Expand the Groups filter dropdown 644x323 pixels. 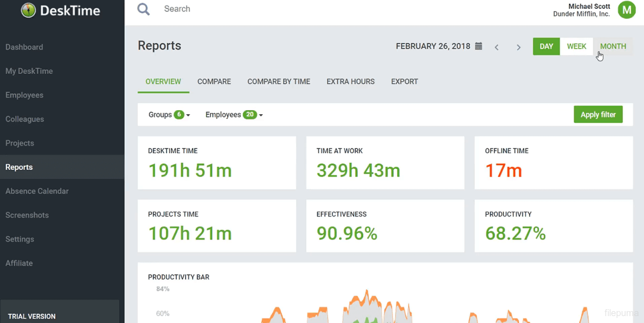pyautogui.click(x=169, y=115)
